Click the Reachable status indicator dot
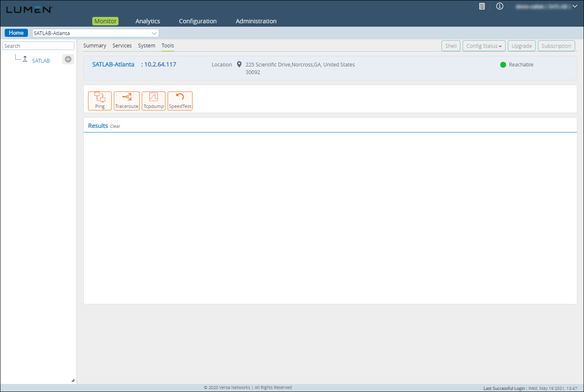This screenshot has width=584, height=392. pos(503,65)
